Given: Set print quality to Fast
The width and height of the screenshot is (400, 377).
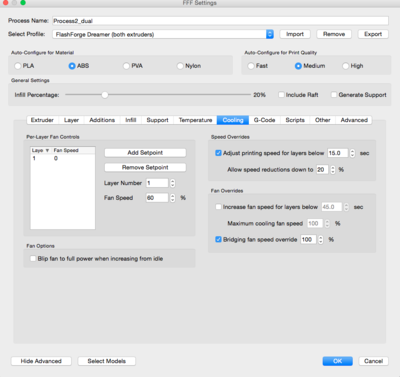Looking at the screenshot, I should (x=251, y=66).
